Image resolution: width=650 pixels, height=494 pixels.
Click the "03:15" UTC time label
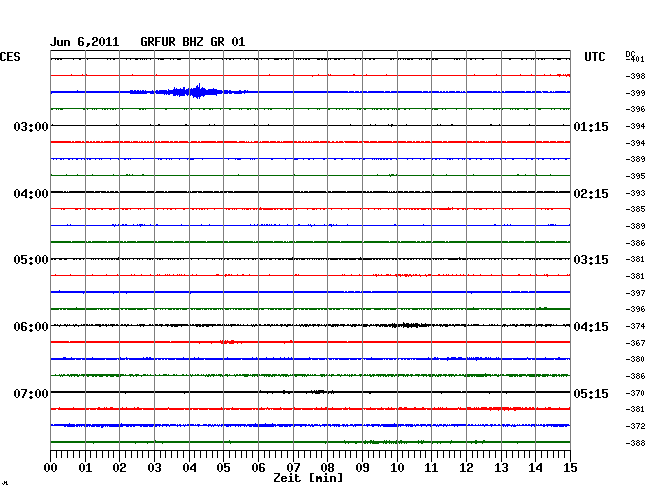(591, 260)
